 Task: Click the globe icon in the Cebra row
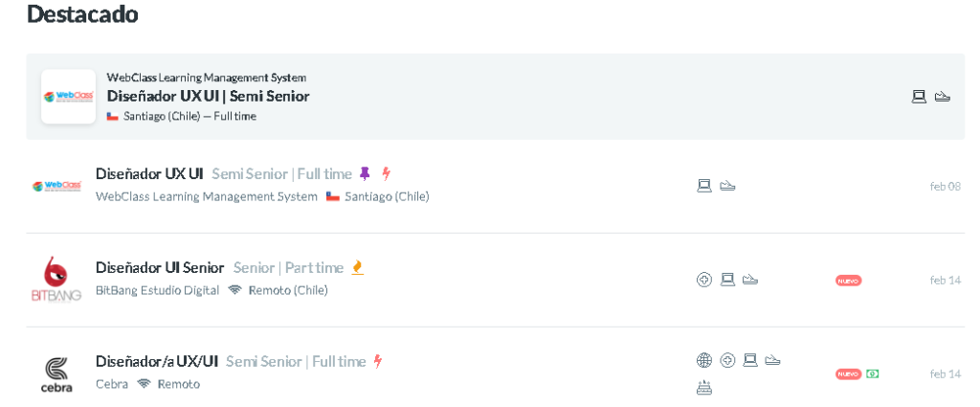click(704, 360)
